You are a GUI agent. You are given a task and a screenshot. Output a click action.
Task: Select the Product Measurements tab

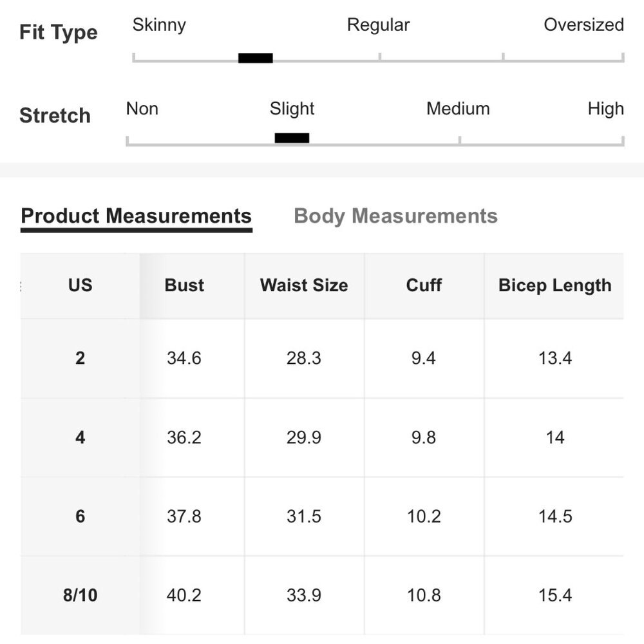coord(136,216)
